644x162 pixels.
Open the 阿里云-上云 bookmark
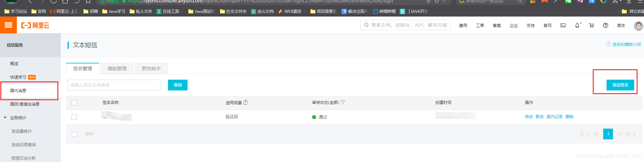click(64, 11)
